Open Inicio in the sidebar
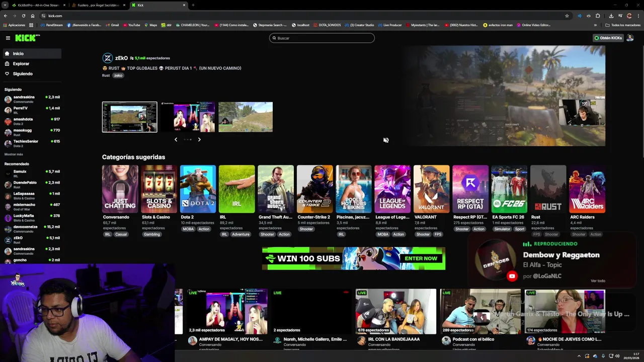 point(31,53)
